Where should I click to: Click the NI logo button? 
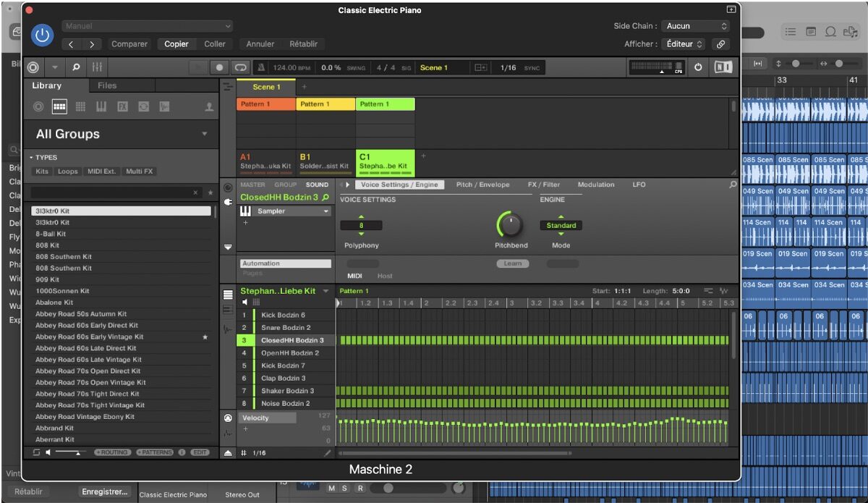tap(723, 67)
